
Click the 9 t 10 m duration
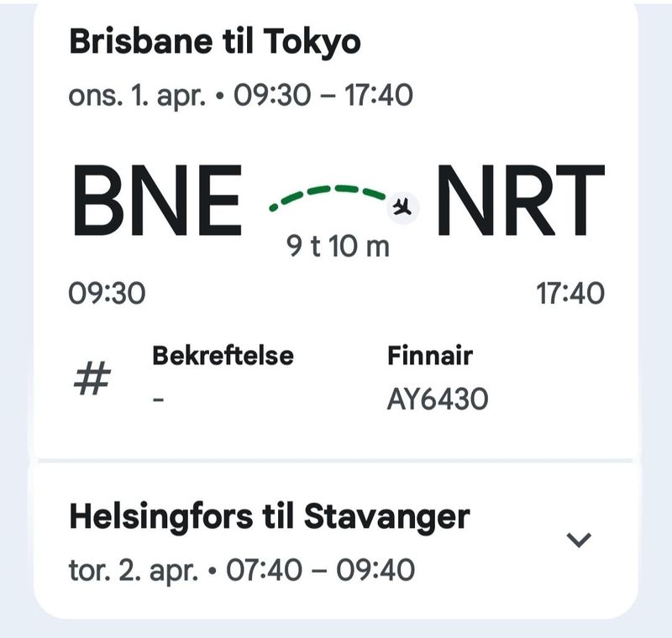coord(339,248)
